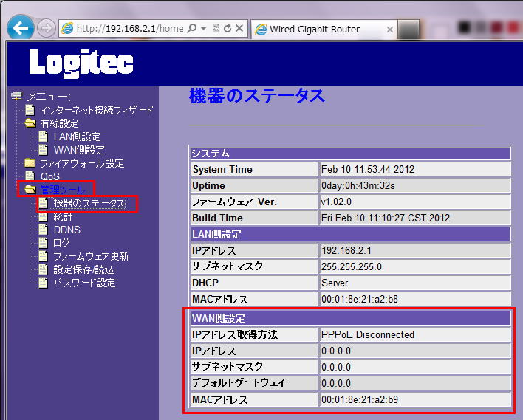523x420 pixels.
Task: Open the ログ menu item
Action: coord(62,243)
